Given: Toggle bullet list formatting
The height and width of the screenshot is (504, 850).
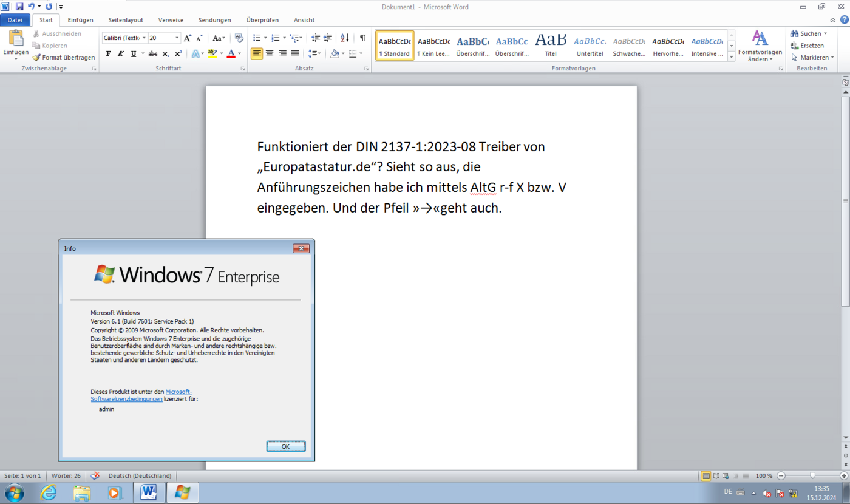Looking at the screenshot, I should click(256, 38).
